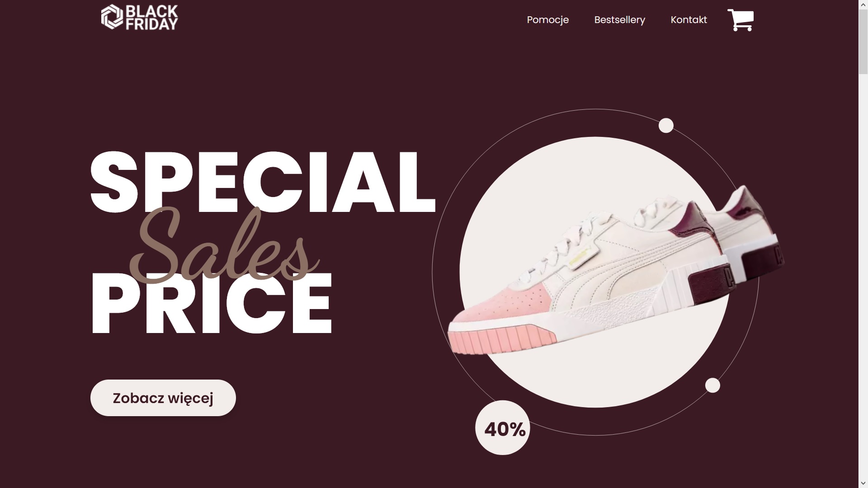Viewport: 868px width, 488px height.
Task: Click the scrollbar down arrow
Action: click(863, 483)
